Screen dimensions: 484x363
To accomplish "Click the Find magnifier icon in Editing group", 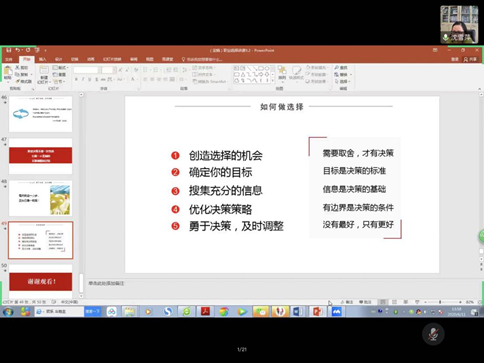I will tap(337, 68).
